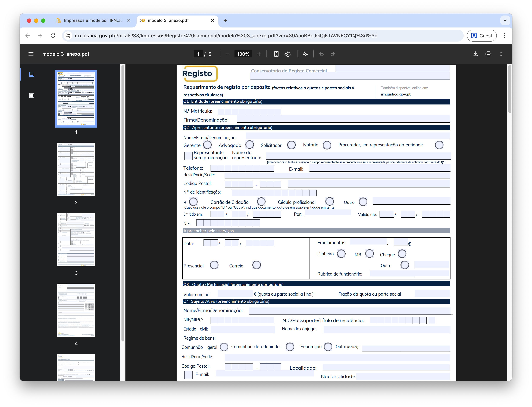Select the Dinheiro payment radio button
Viewport: 532px width, 407px height.
pyautogui.click(x=341, y=254)
